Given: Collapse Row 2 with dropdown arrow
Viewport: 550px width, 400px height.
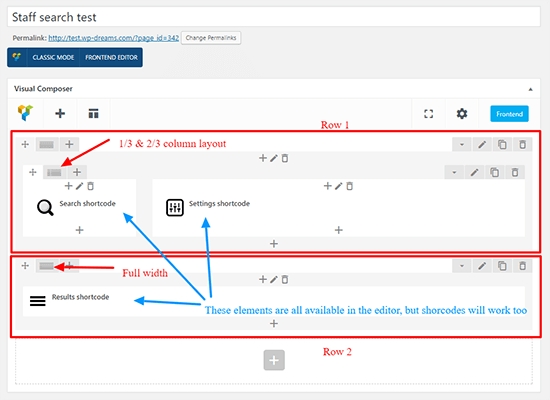Looking at the screenshot, I should click(x=462, y=266).
